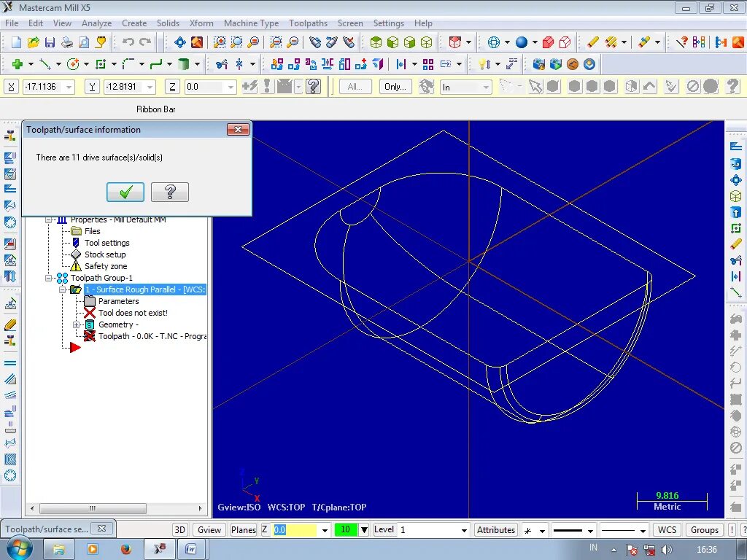Open the File menu

click(x=12, y=23)
